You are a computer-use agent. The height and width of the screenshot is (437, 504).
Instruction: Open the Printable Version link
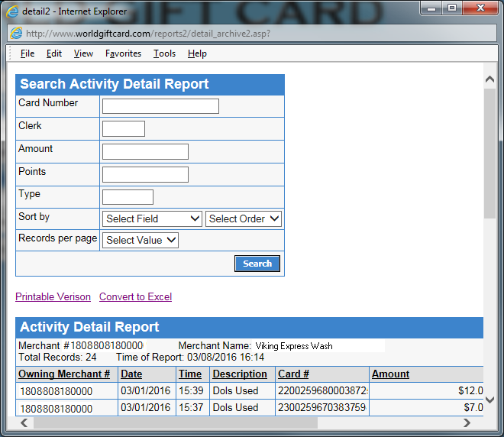click(x=53, y=296)
